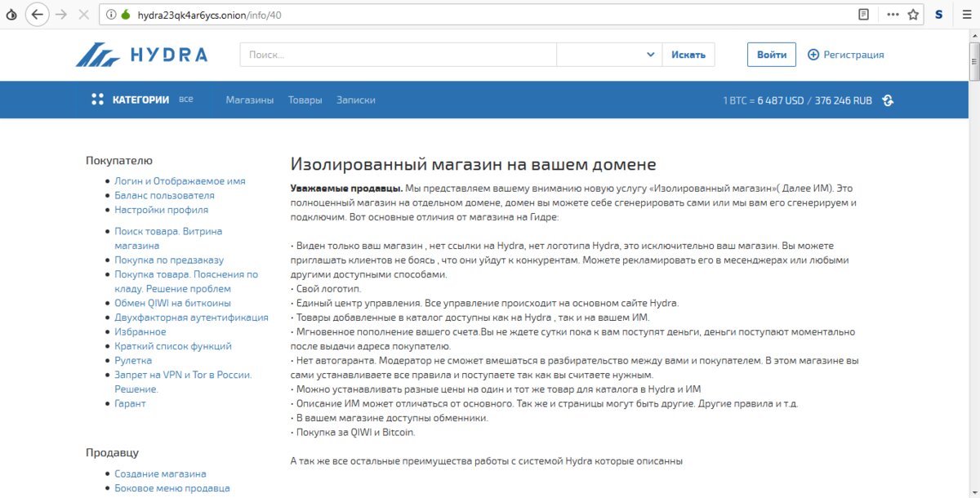Open 'Краткий список функций' link
Viewport: 980px width, 498px height.
click(x=173, y=346)
